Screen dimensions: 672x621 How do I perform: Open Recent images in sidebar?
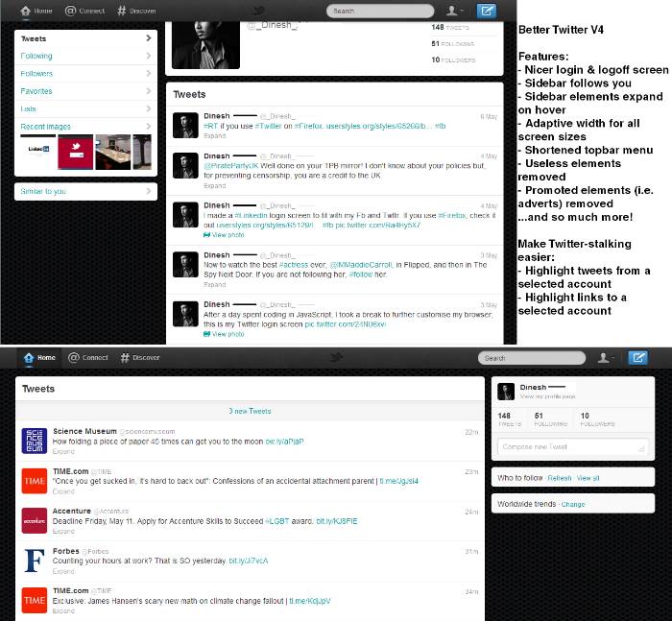click(x=85, y=127)
